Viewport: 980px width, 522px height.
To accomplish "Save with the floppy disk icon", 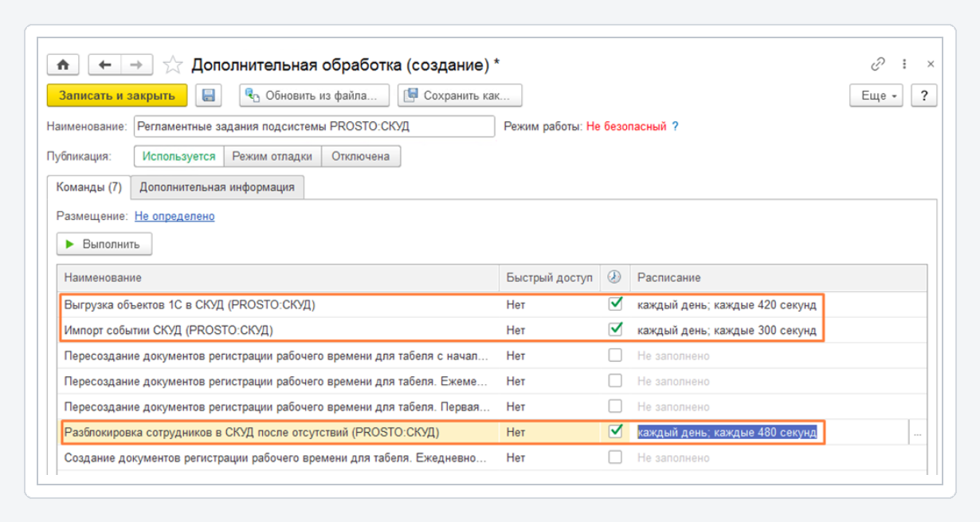I will [x=209, y=96].
